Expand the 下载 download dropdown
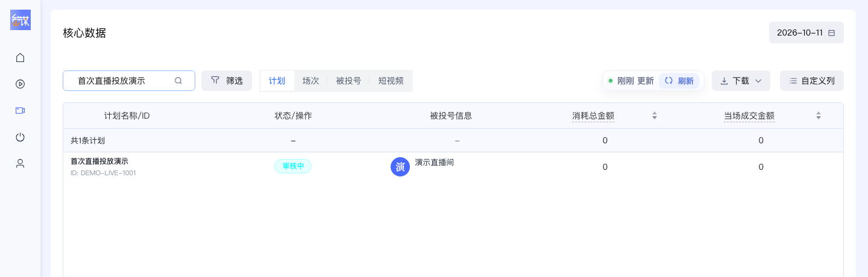 741,81
